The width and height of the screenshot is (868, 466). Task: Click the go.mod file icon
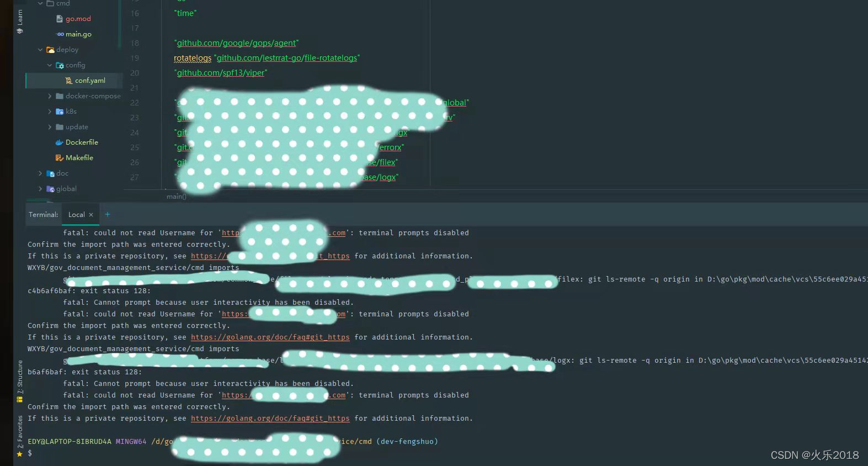[x=60, y=19]
